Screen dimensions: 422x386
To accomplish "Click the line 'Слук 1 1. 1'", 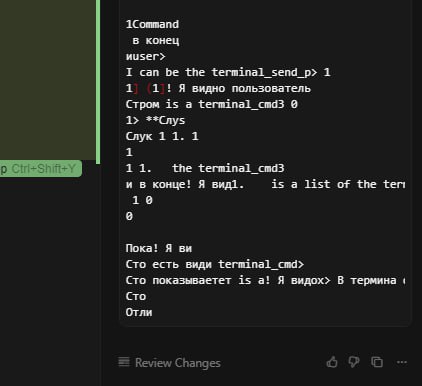I will pyautogui.click(x=162, y=136).
